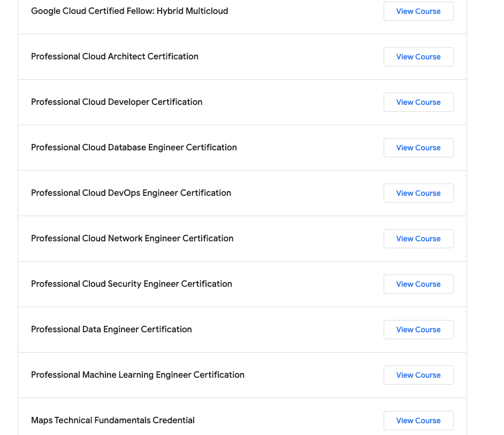Viewport: 504px width, 435px height.
Task: Click 'Professional Data Engineer Certification' title
Action: tap(111, 329)
